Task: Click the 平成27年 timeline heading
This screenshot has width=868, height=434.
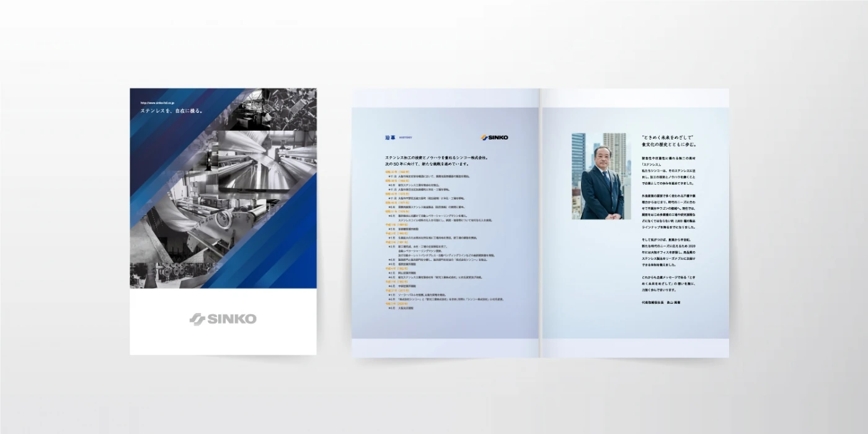Action: point(396,290)
